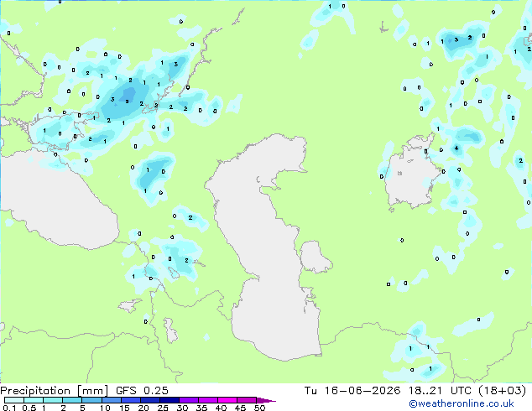
Task: Pick the 40–45 mm magenta swatch
Action: [227, 400]
